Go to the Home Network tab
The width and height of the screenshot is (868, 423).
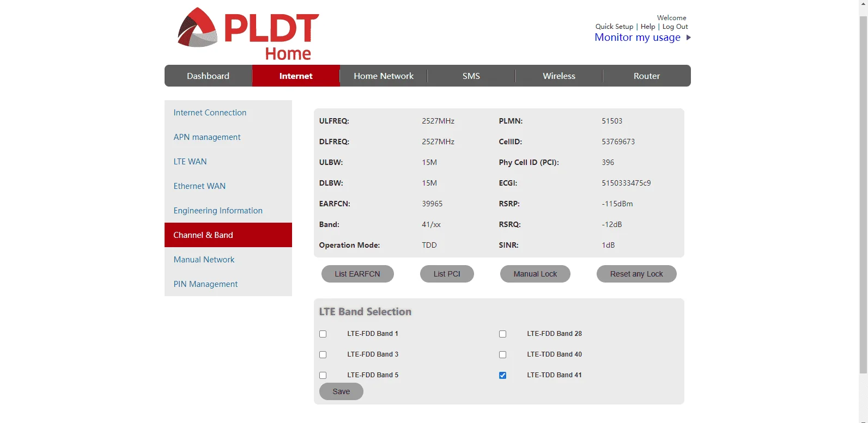384,76
